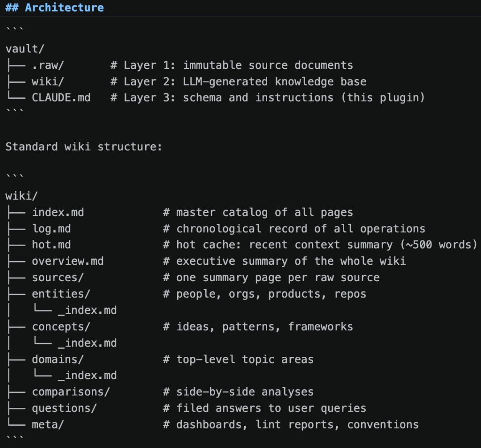
Task: Click the questions/ folder entry
Action: pyautogui.click(x=65, y=408)
